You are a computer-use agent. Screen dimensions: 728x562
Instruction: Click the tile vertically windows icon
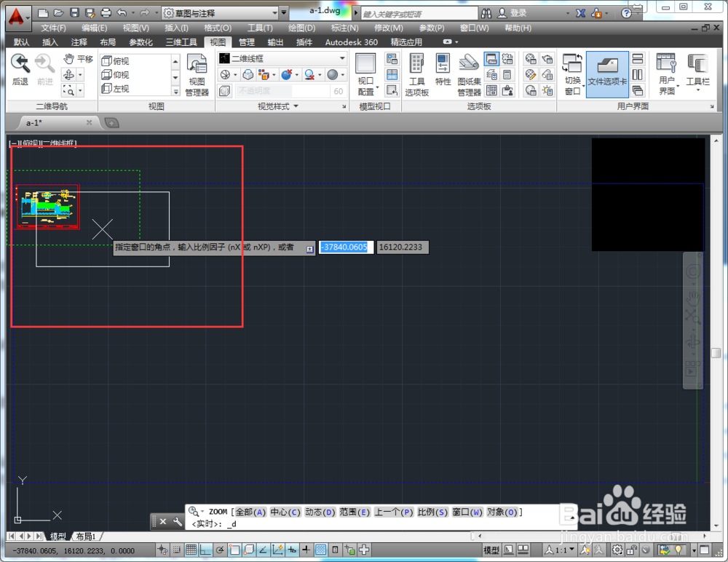tap(638, 74)
